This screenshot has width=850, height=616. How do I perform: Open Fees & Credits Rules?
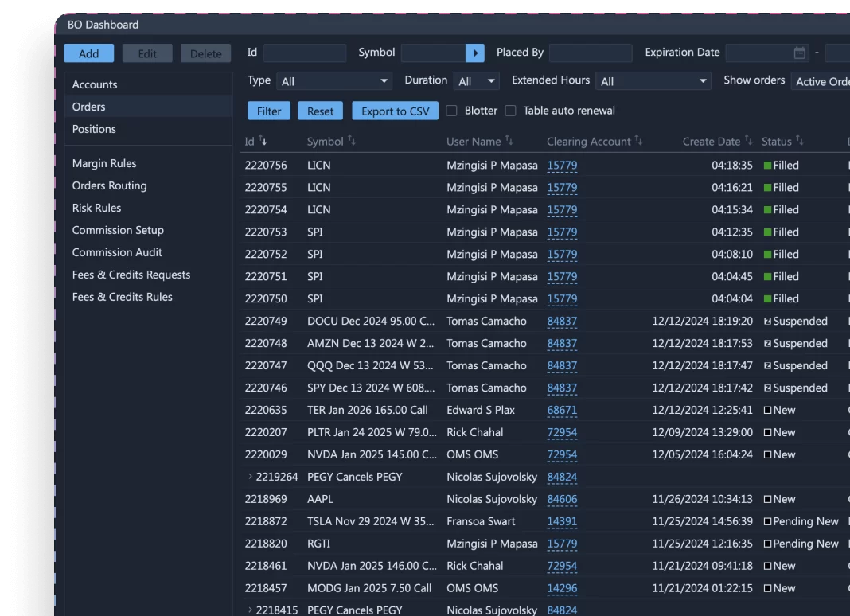(x=122, y=297)
